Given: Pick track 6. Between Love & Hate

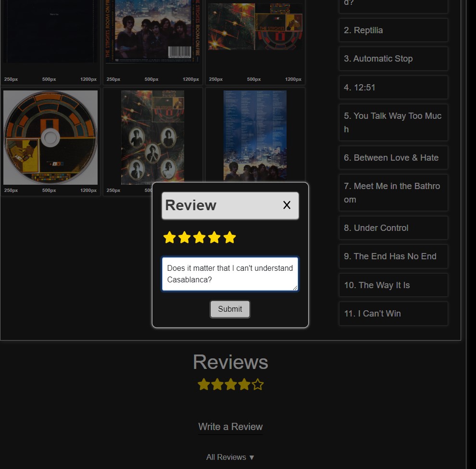Looking at the screenshot, I should pos(393,158).
